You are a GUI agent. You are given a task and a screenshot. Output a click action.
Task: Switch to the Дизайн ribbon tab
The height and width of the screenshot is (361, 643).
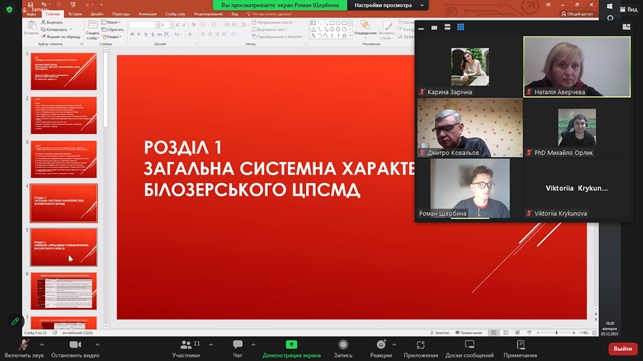(x=97, y=14)
